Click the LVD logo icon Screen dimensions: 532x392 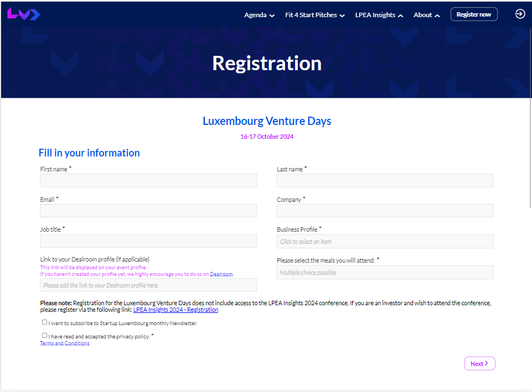(23, 14)
